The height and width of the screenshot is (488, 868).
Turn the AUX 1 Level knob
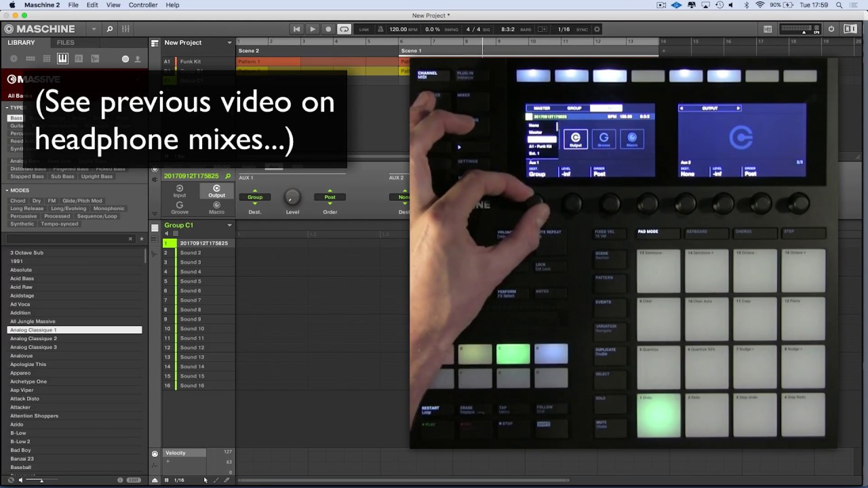coord(292,197)
